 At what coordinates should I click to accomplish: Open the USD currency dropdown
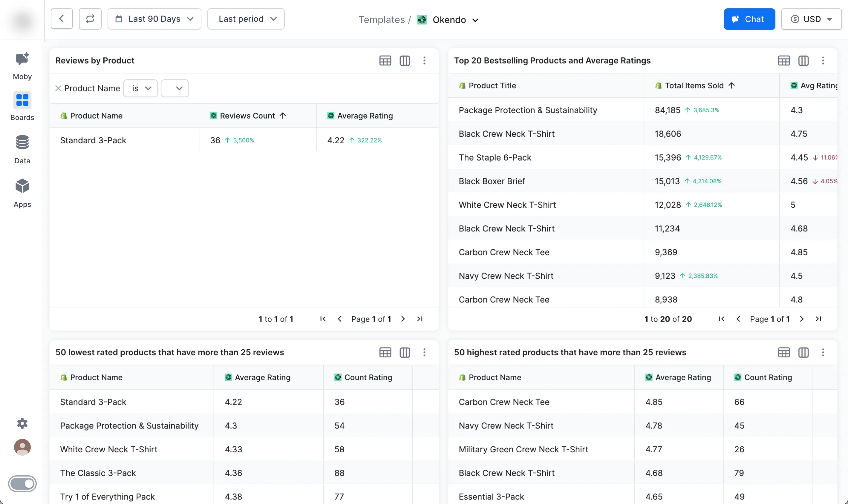(811, 19)
